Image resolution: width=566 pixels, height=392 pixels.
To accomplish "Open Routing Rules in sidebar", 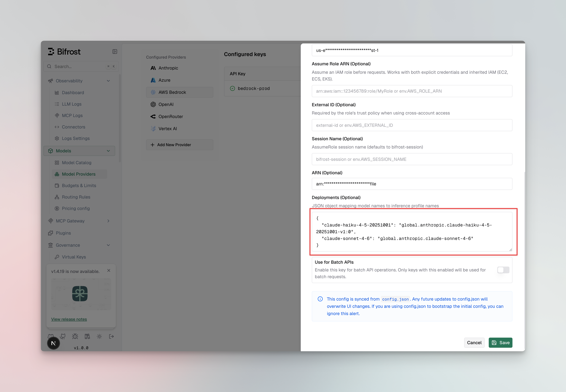I will coord(76,197).
